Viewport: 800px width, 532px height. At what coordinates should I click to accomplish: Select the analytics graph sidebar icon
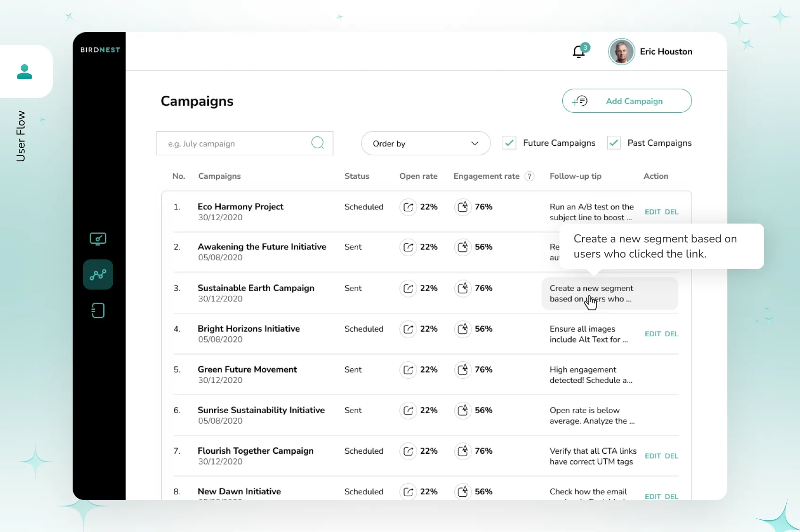pos(98,274)
